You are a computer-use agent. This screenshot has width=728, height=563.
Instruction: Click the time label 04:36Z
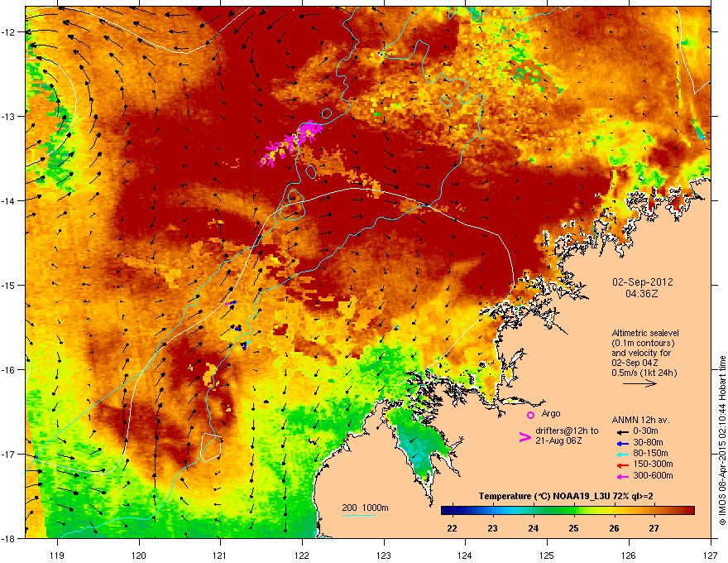642,294
